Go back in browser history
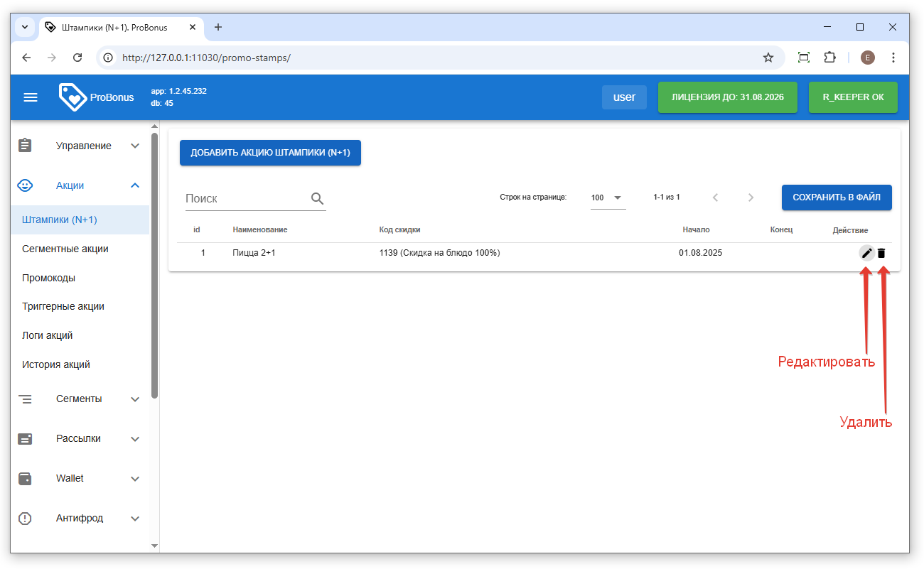 tap(26, 58)
